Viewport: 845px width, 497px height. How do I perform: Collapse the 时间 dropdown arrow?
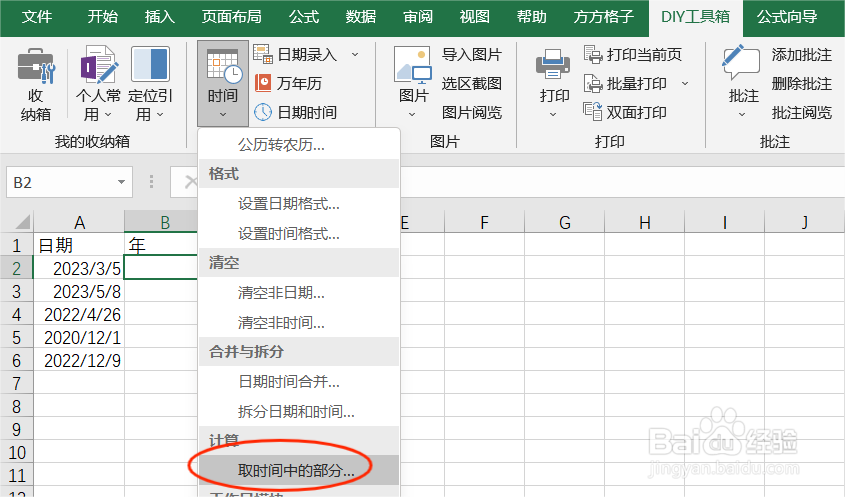click(223, 114)
